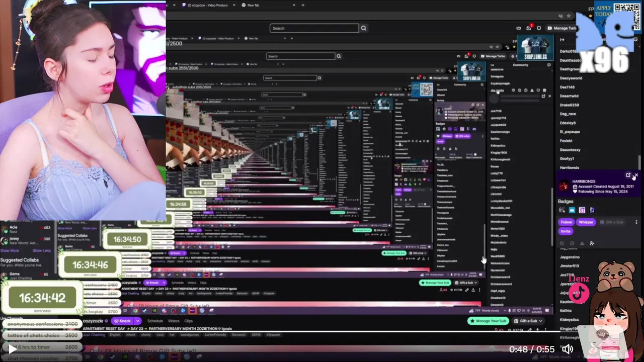Add moderator icon in user card
This screenshot has width=644, height=362.
tap(592, 243)
